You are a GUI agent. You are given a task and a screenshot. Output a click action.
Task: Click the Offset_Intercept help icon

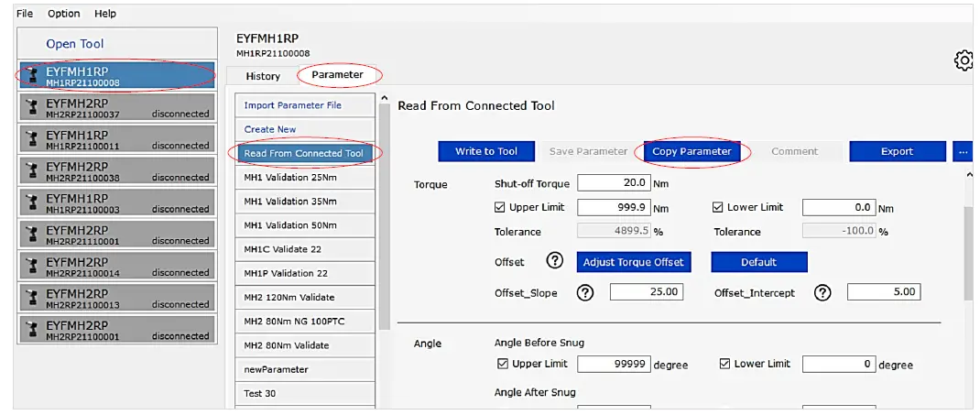coord(822,292)
